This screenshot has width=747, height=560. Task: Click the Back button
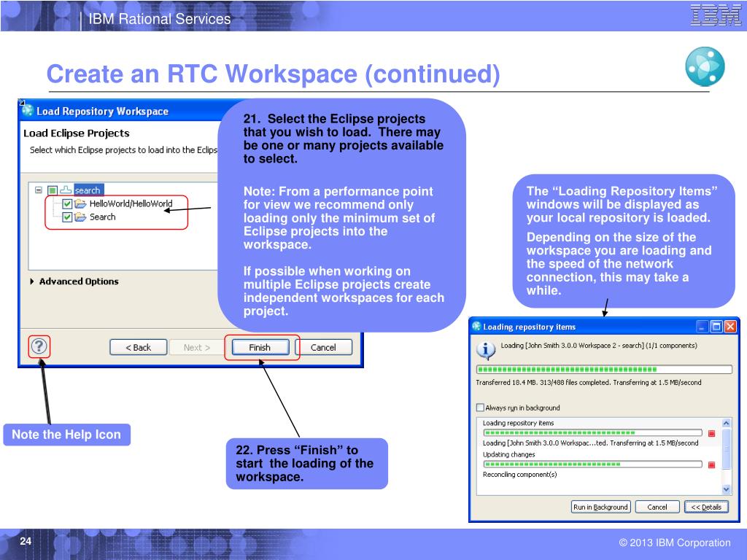pos(138,348)
